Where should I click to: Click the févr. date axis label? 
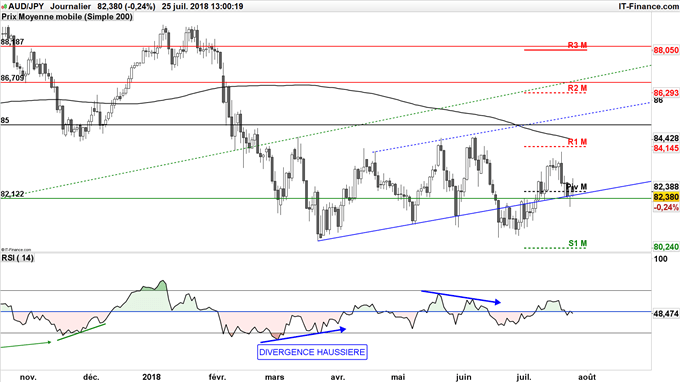217,377
